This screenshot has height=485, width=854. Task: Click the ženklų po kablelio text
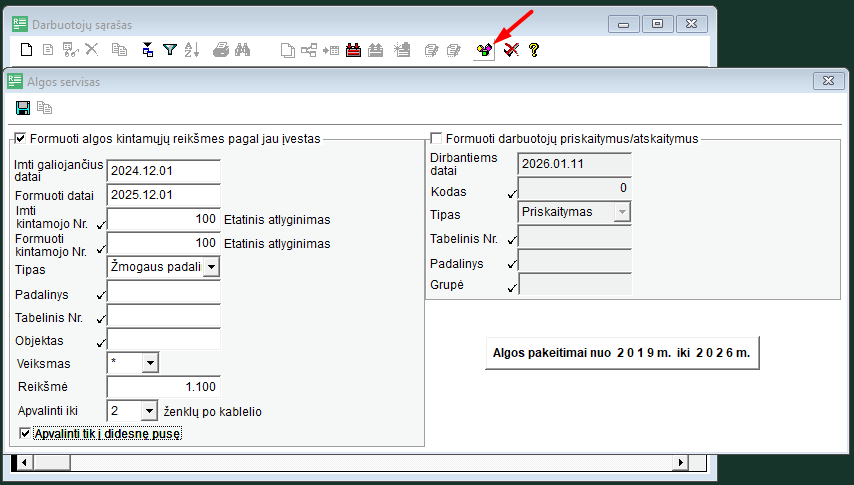click(212, 412)
